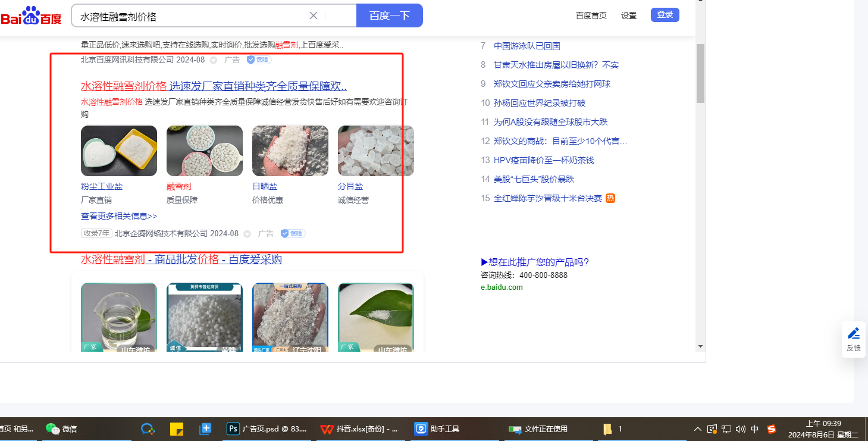Click the company name 北京企腾网络技术有限公司

pyautogui.click(x=161, y=233)
